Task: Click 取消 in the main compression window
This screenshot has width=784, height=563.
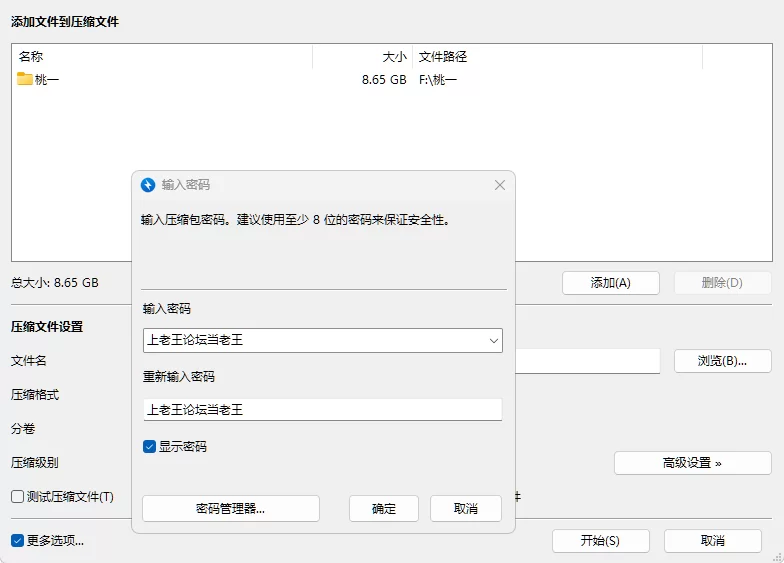Action: (x=712, y=540)
